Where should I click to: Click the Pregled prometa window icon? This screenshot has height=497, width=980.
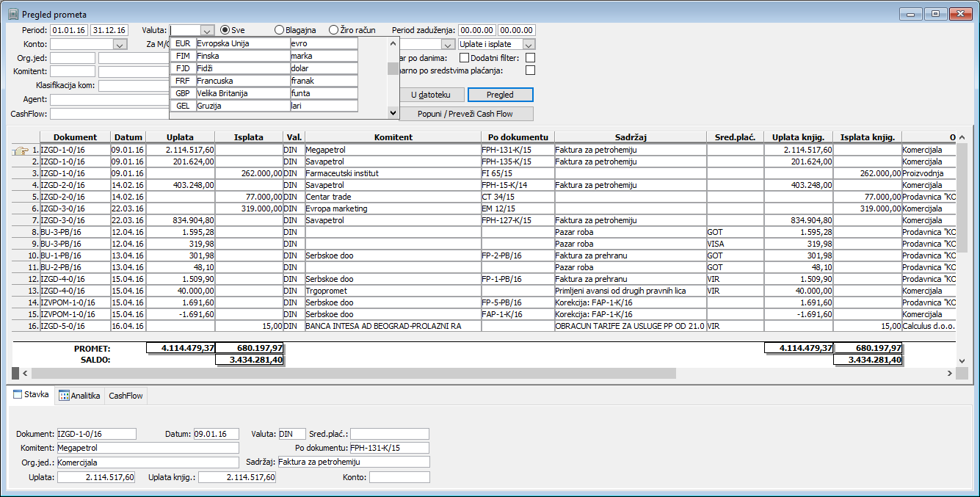[x=12, y=14]
